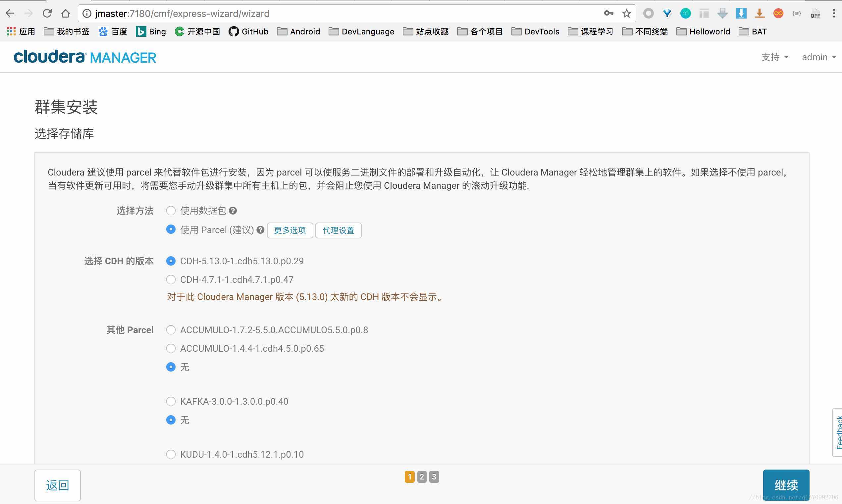Open the Bing bookmark
The image size is (842, 504).
coord(151,31)
